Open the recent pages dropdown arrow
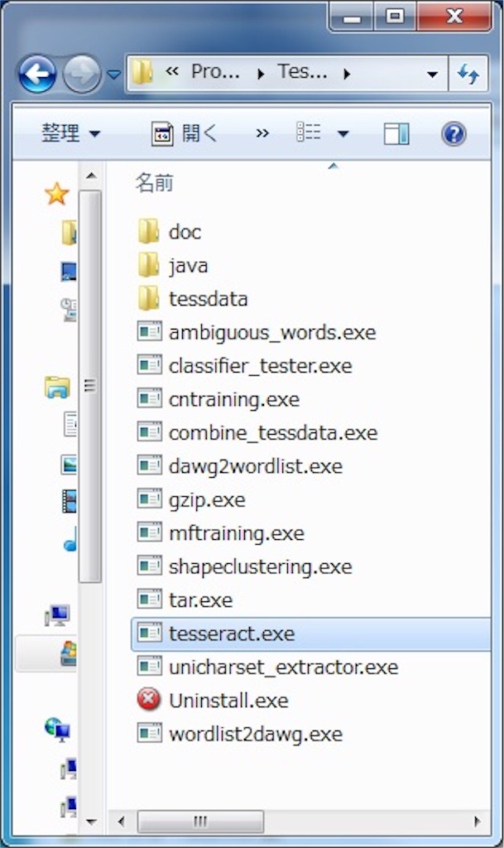The height and width of the screenshot is (848, 504). pos(113,74)
